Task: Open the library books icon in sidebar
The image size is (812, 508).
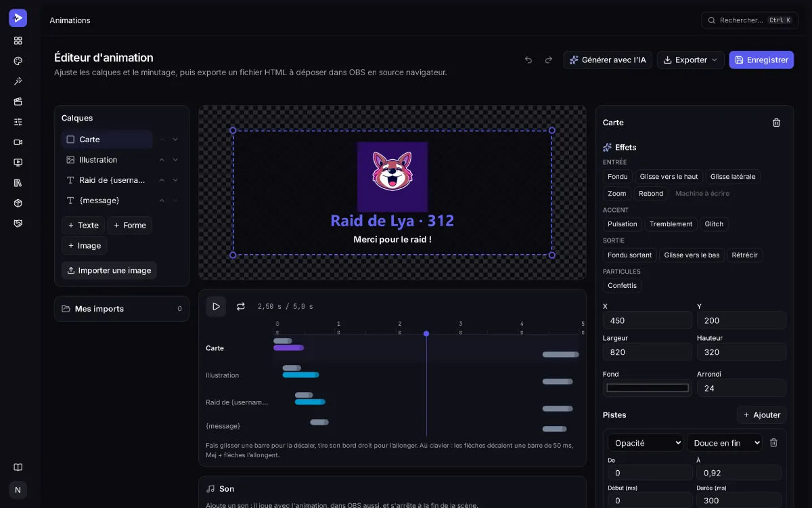Action: coord(18,183)
